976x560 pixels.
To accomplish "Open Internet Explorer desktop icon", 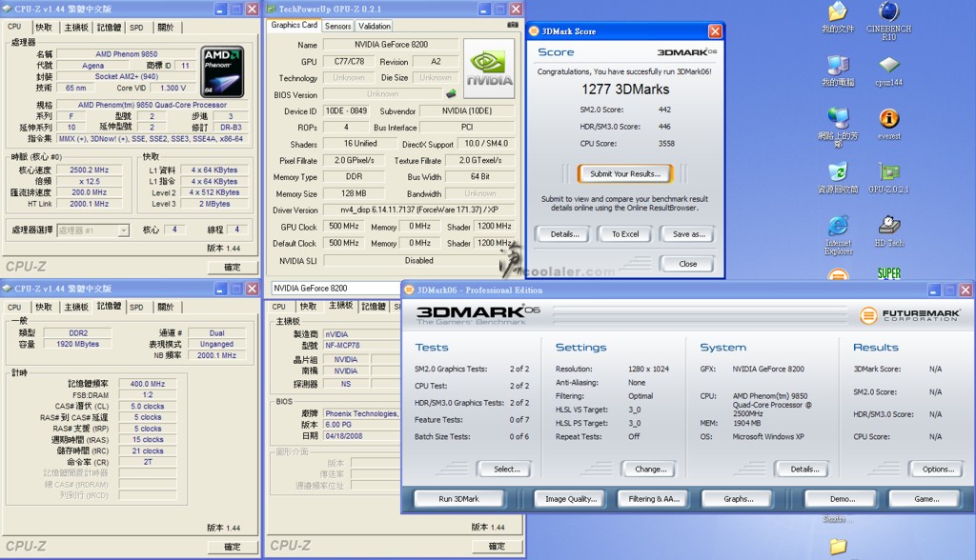I will tap(839, 235).
